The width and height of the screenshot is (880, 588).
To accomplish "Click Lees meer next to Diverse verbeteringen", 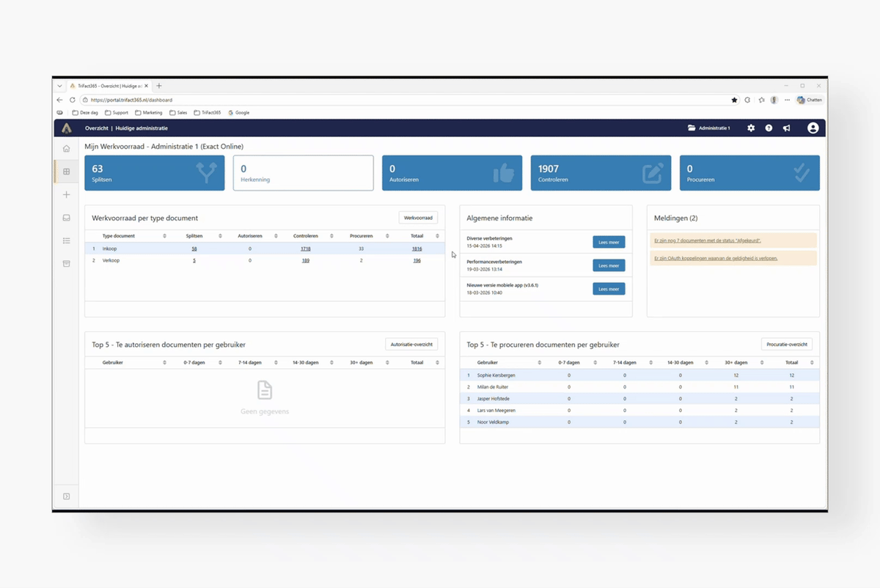I will [x=609, y=242].
